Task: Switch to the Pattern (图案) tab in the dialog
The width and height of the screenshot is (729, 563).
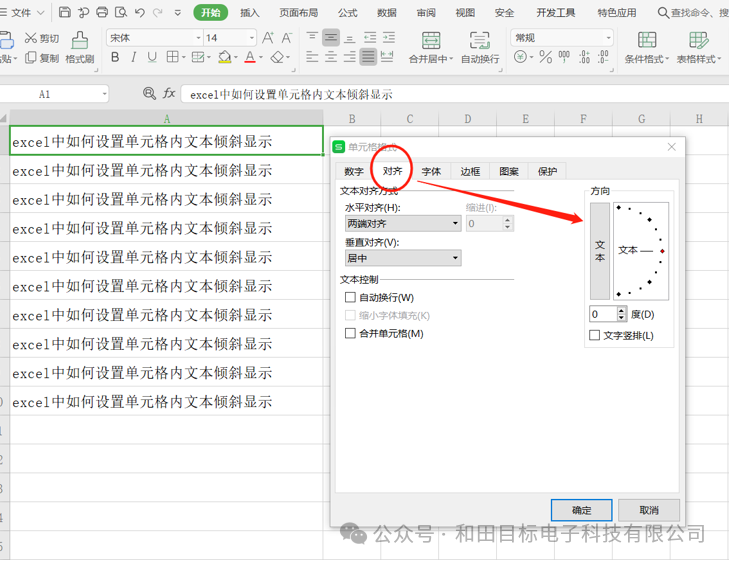Action: pyautogui.click(x=509, y=172)
